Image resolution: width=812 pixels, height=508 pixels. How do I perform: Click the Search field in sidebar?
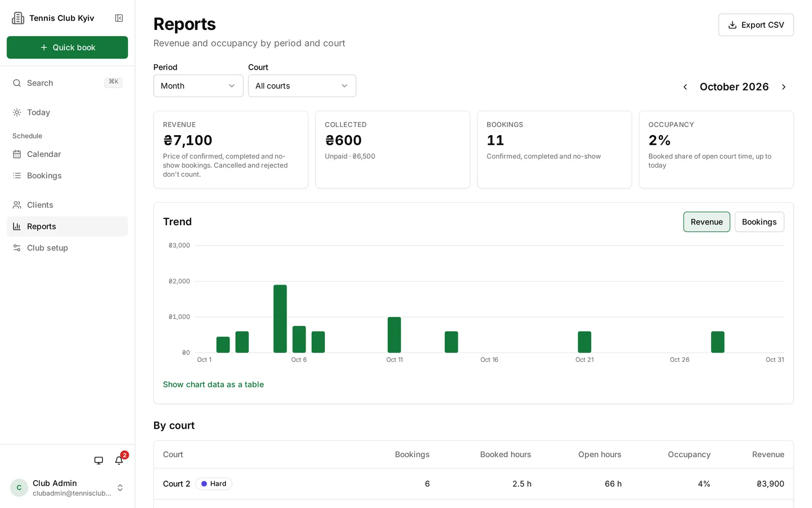click(67, 83)
